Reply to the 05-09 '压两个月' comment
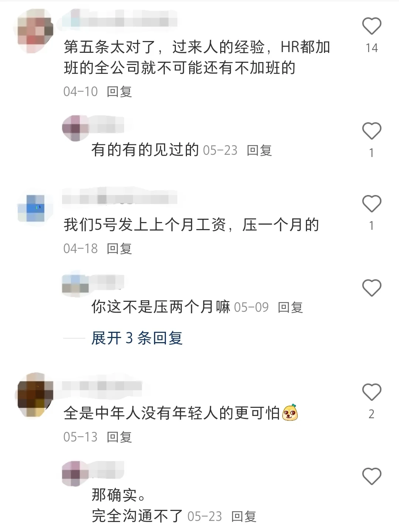Image resolution: width=399 pixels, height=532 pixels. point(290,307)
